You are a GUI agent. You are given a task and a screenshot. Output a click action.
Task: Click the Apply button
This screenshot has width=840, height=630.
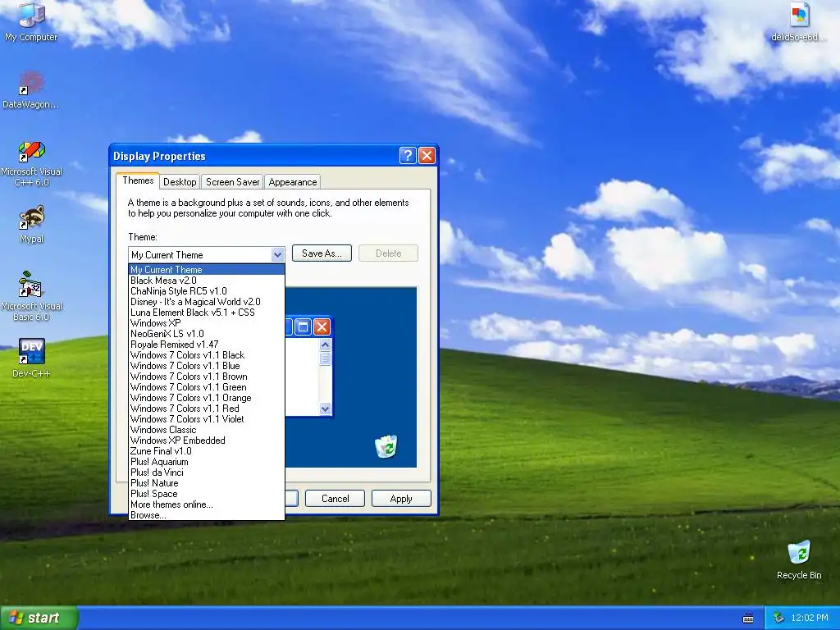(401, 498)
